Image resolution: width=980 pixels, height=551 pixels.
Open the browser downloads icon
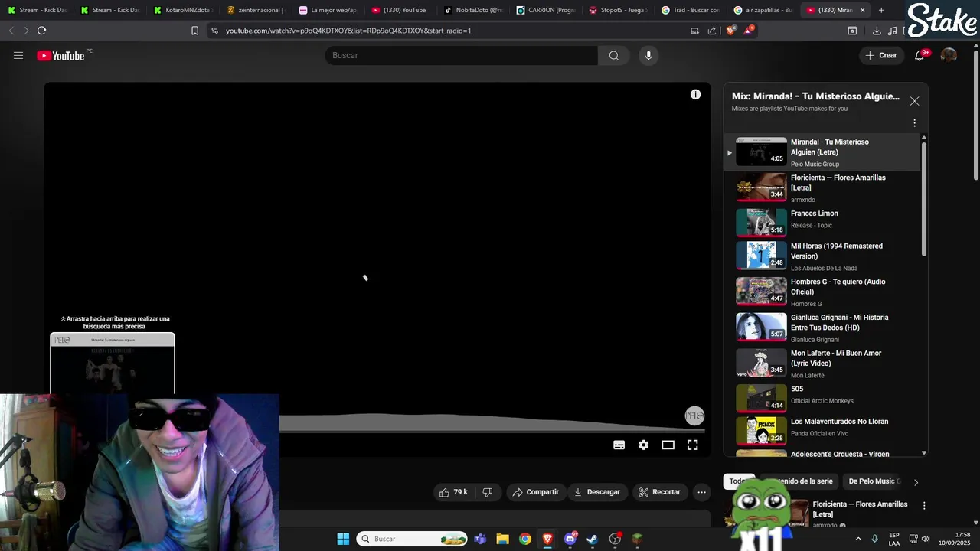click(x=877, y=31)
